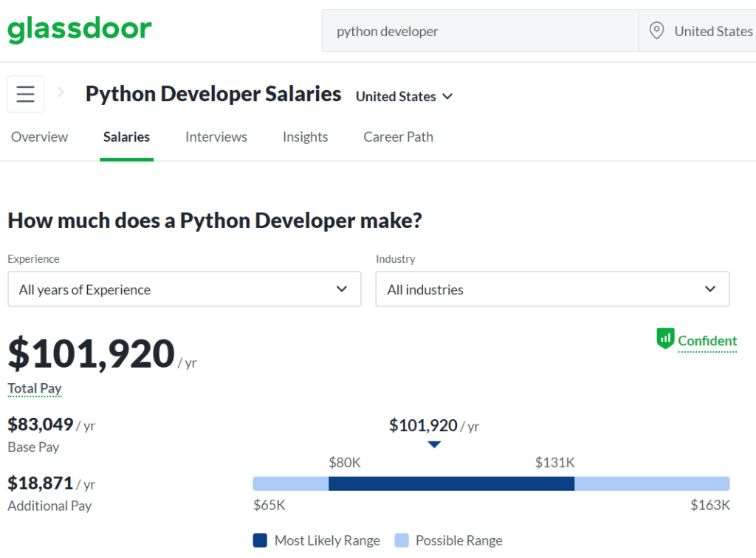756x558 pixels.
Task: Open the All industries dropdown
Action: 552,289
